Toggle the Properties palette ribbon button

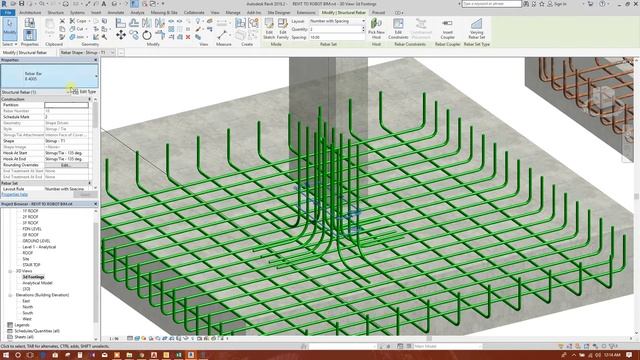tap(29, 35)
